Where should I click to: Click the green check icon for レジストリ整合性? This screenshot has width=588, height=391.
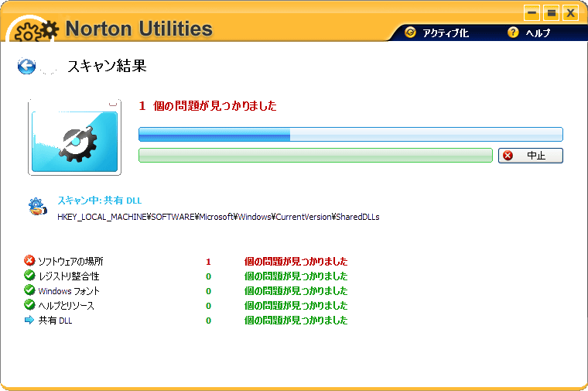click(29, 276)
